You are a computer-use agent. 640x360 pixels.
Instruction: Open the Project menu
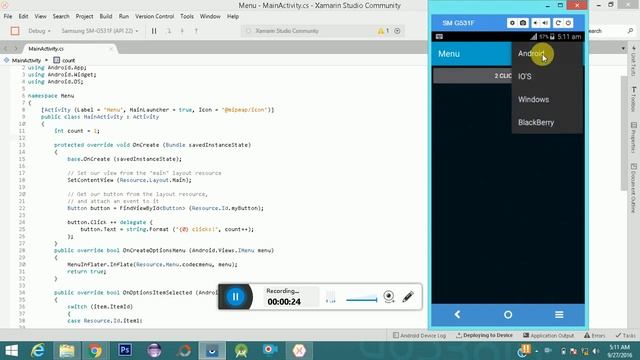(x=84, y=16)
